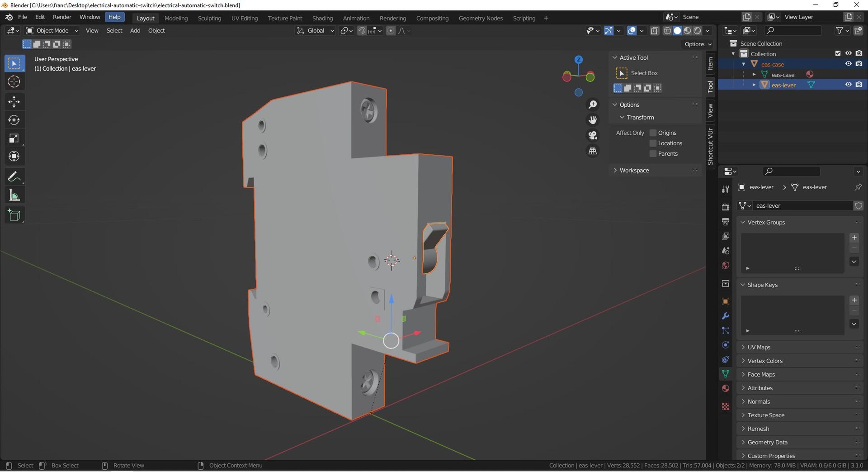This screenshot has width=868, height=472.
Task: Select the Transform tool
Action: pos(14,156)
